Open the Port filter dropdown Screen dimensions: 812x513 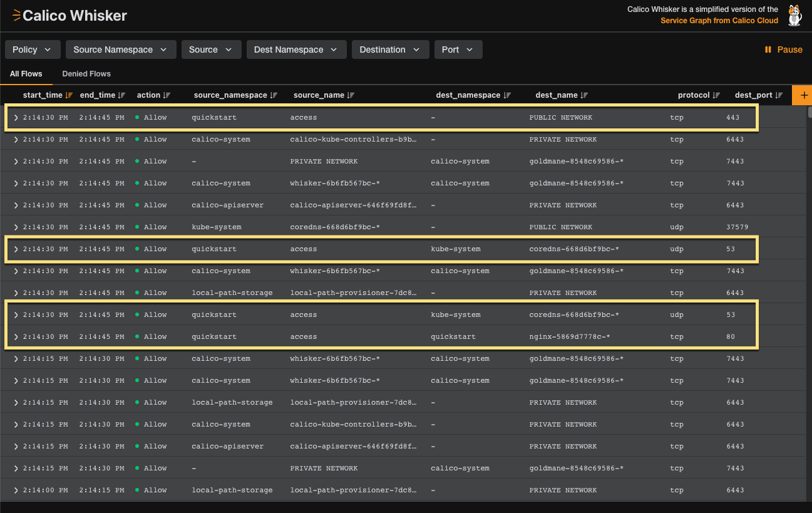point(458,49)
